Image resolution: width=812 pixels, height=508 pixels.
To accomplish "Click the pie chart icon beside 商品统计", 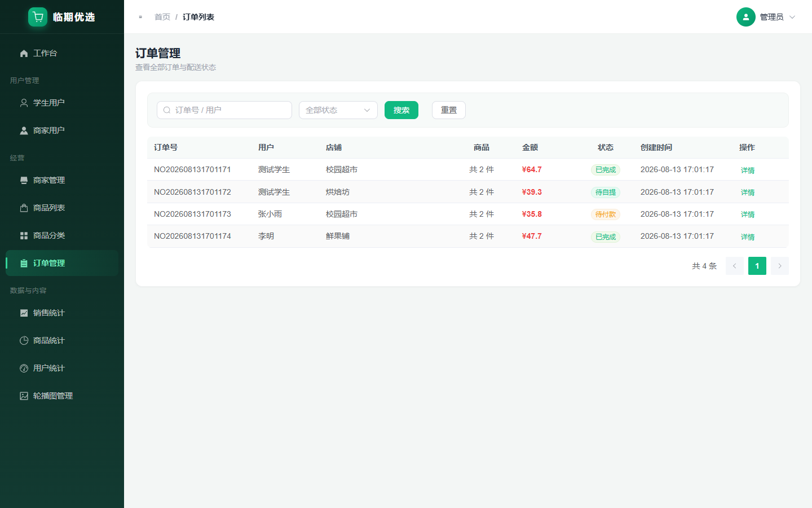I will click(x=24, y=340).
